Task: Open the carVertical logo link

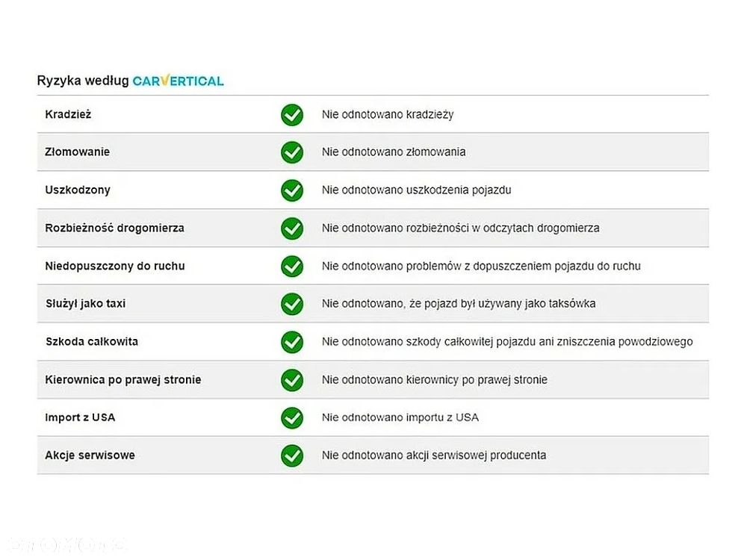Action: click(178, 81)
